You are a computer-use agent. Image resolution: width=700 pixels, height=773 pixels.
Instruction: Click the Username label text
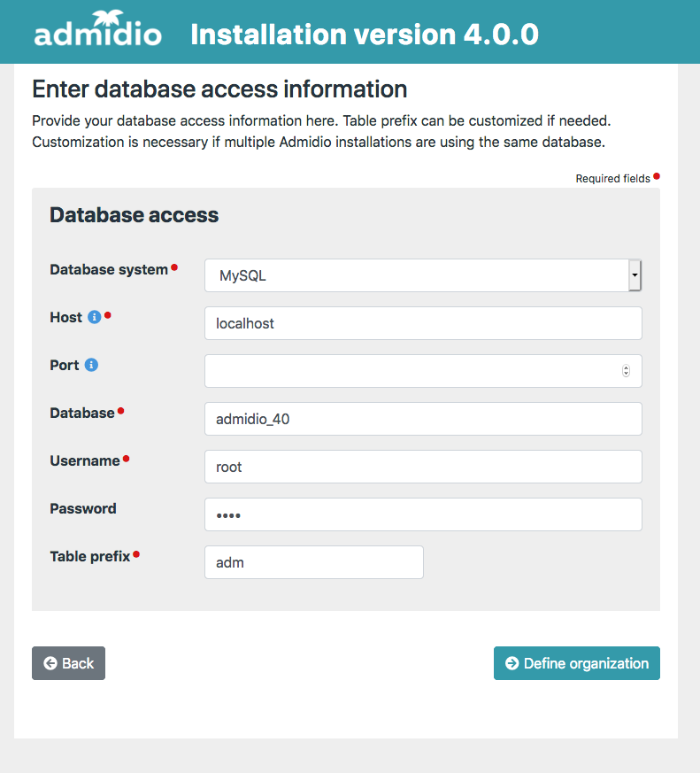pos(84,460)
